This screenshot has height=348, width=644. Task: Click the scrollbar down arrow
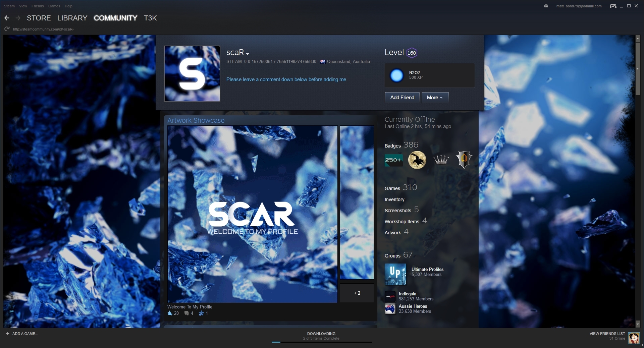(638, 324)
